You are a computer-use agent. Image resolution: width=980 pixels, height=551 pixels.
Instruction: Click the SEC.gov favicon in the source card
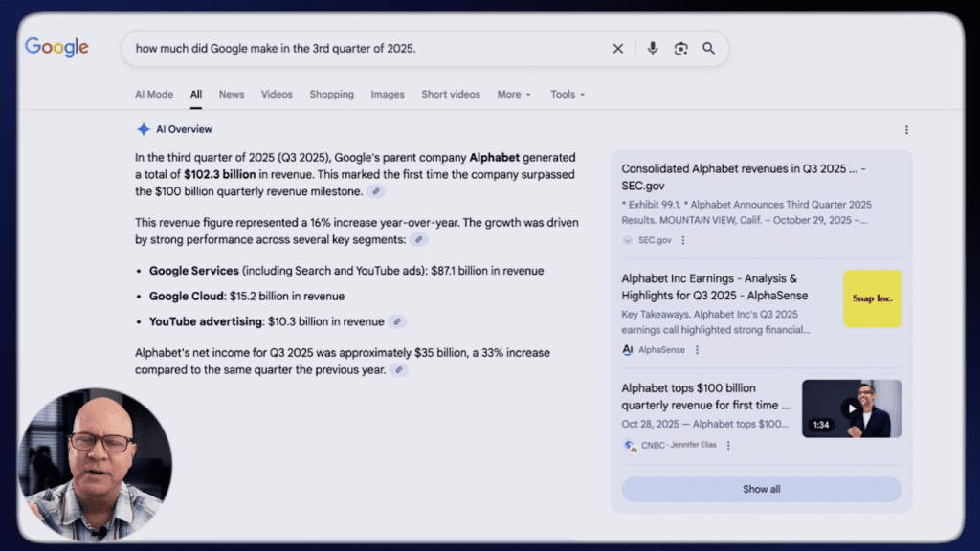pos(626,240)
